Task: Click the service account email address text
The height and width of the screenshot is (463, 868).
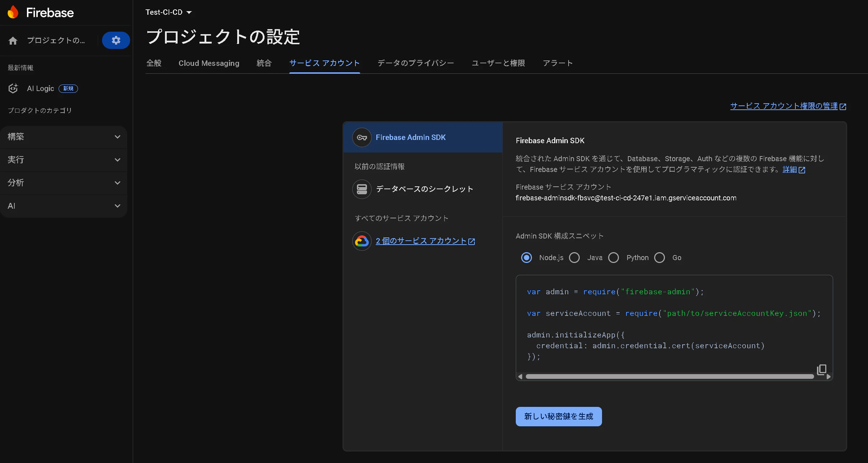Action: click(626, 198)
